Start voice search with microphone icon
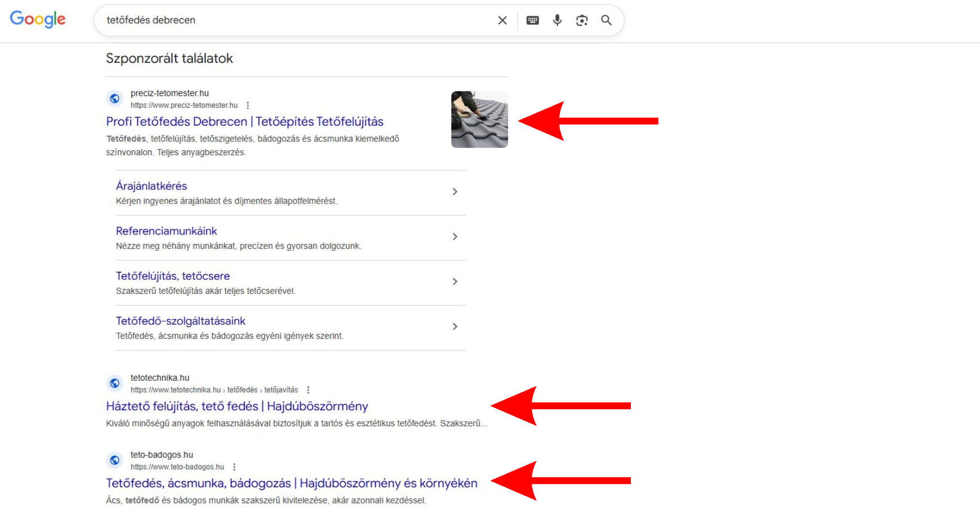Viewport: 980px width, 512px height. pos(557,20)
